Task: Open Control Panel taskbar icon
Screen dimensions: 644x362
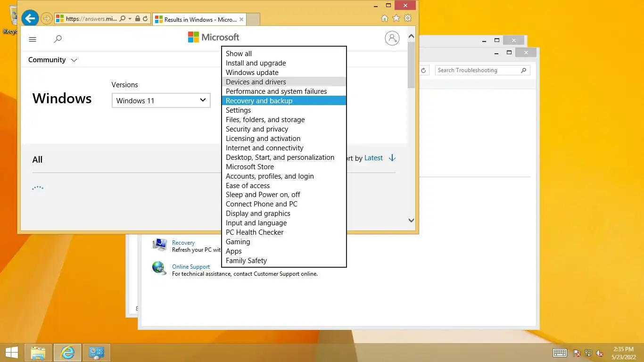Action: [97, 353]
